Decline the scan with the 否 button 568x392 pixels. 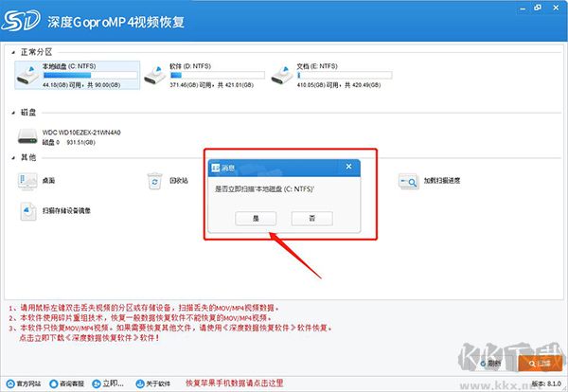[x=311, y=219]
